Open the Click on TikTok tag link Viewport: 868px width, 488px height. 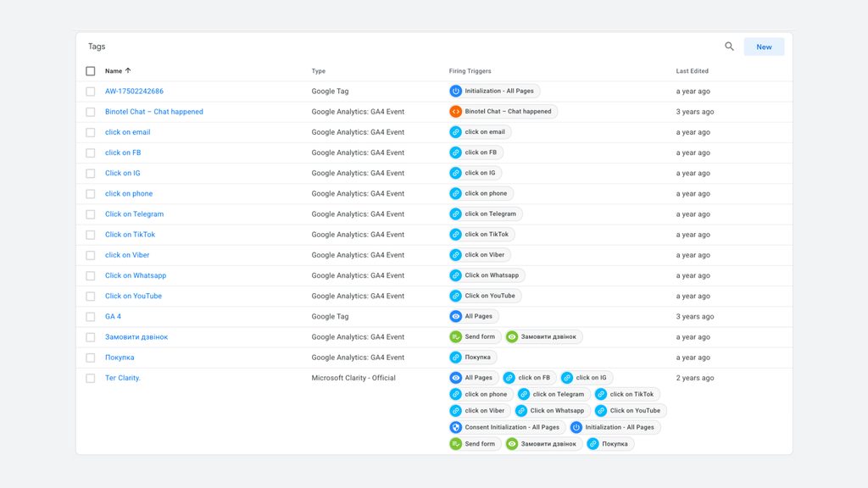tap(130, 235)
